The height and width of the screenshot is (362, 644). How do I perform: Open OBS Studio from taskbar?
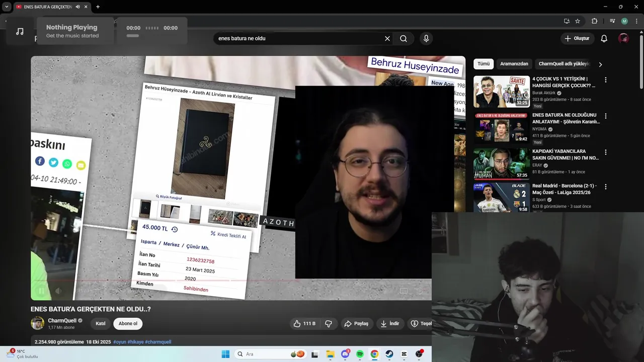pyautogui.click(x=419, y=354)
